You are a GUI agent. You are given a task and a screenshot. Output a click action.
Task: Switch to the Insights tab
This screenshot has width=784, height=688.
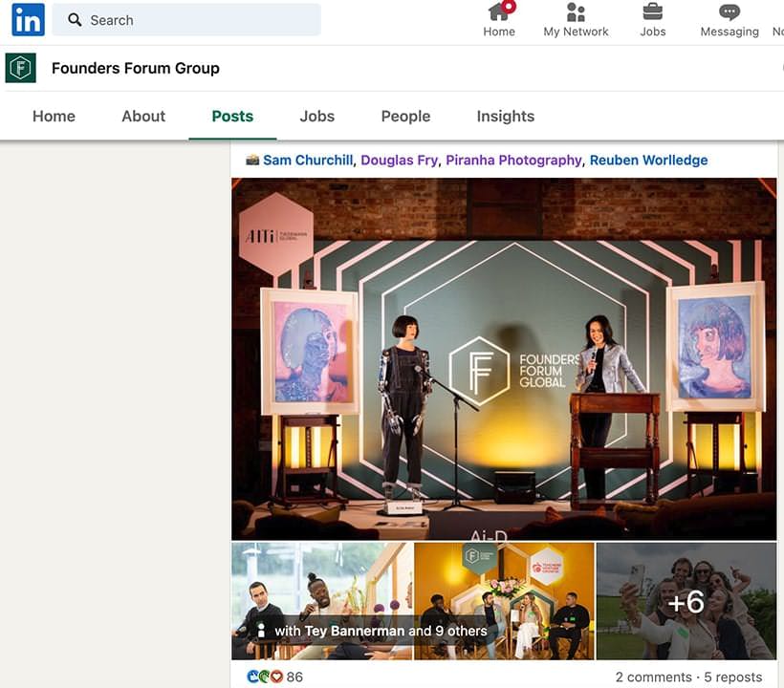(505, 116)
